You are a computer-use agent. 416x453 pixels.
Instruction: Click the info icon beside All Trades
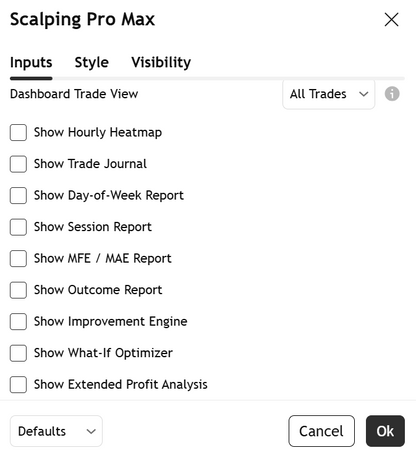click(392, 94)
